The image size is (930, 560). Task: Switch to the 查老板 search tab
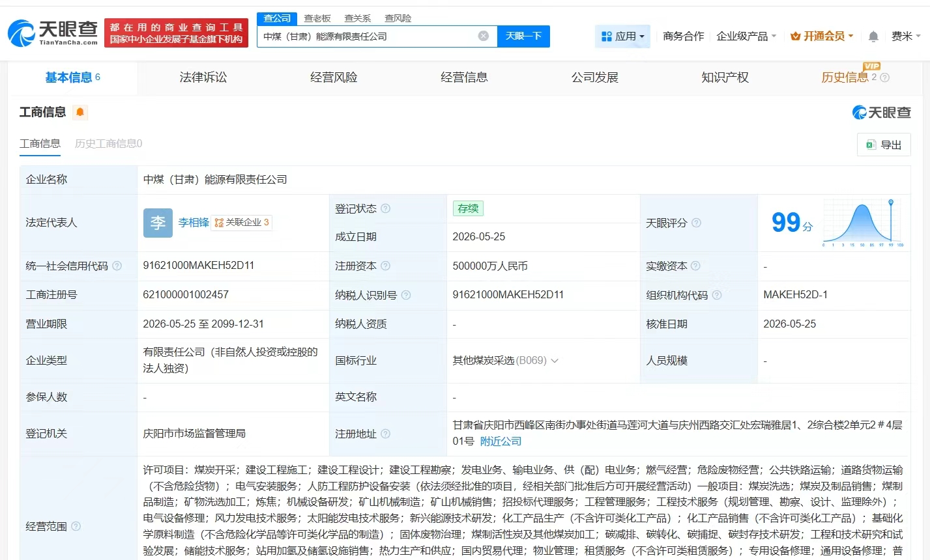[x=317, y=18]
